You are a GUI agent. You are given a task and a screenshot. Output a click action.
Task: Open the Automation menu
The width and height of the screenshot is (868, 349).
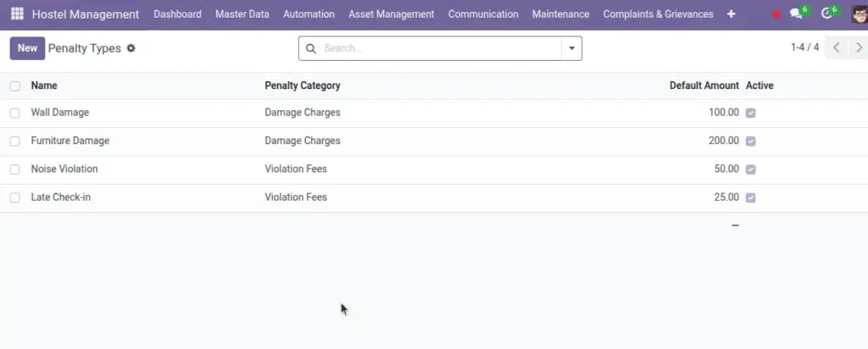pyautogui.click(x=309, y=14)
